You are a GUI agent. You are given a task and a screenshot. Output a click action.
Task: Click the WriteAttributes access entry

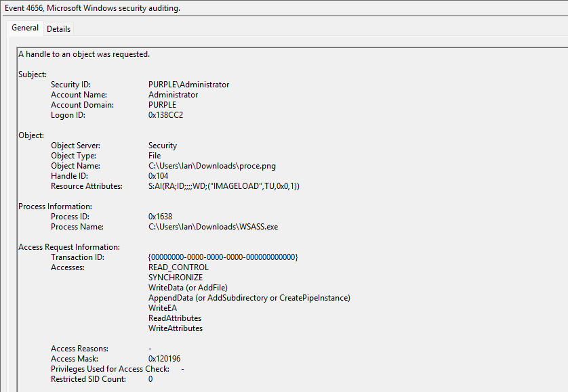coord(175,328)
